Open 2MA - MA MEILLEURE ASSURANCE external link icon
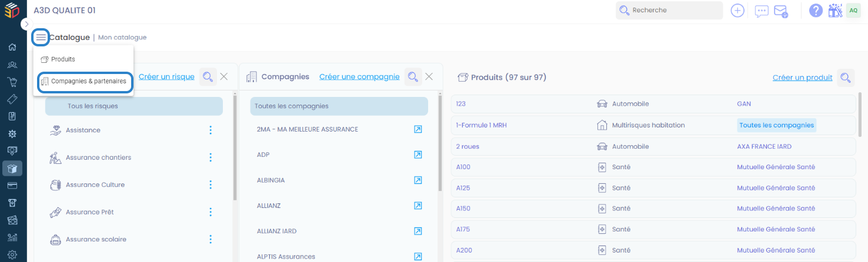The image size is (868, 262). pos(418,129)
